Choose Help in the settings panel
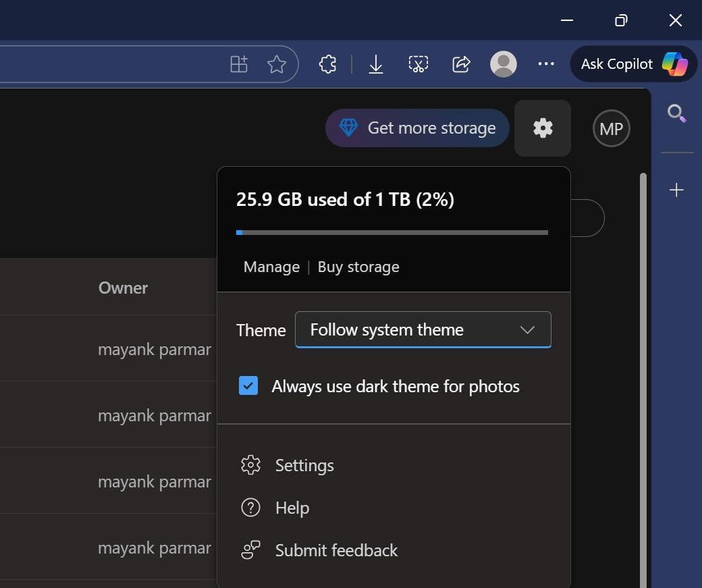This screenshot has width=702, height=588. point(292,508)
